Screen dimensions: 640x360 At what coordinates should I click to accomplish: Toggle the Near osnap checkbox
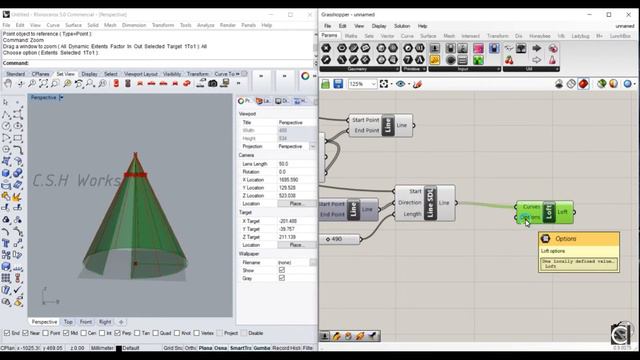click(x=25, y=333)
